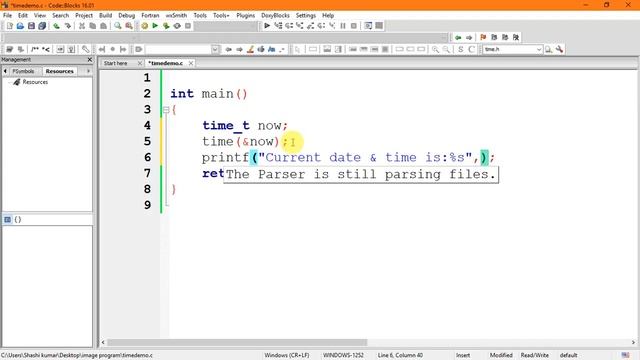Switch to FSymbols tab in Management

point(23,71)
